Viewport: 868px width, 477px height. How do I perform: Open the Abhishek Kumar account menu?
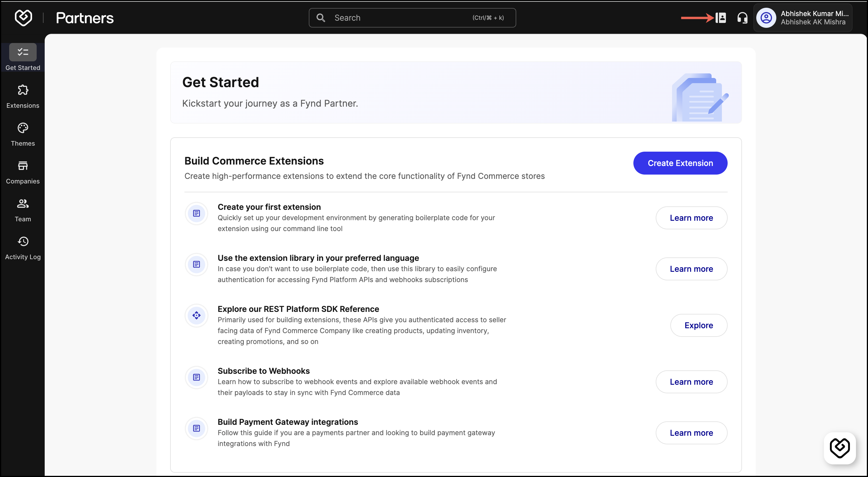803,18
